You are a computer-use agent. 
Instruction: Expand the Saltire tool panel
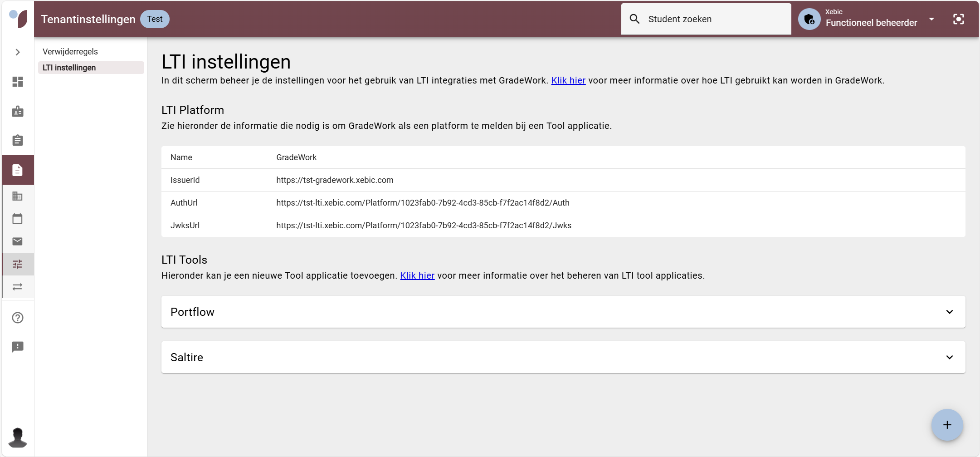[563, 357]
